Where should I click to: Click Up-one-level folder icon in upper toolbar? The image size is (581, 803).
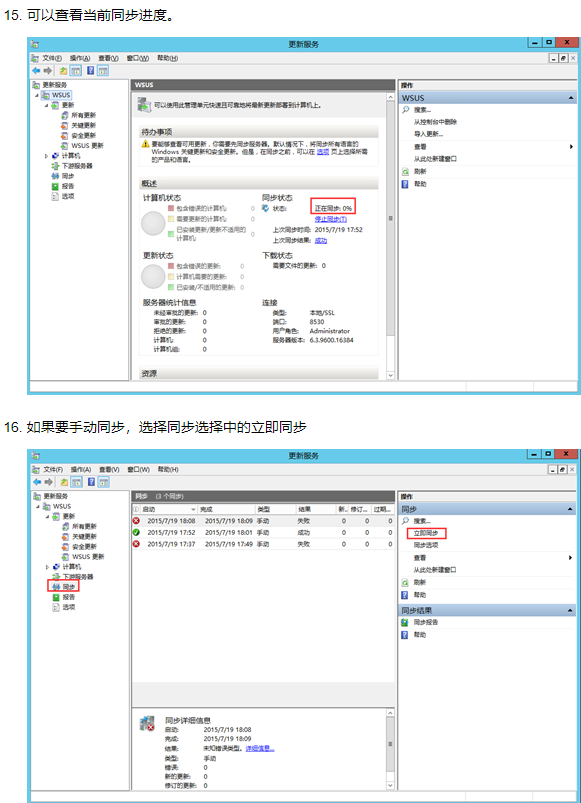[x=64, y=71]
